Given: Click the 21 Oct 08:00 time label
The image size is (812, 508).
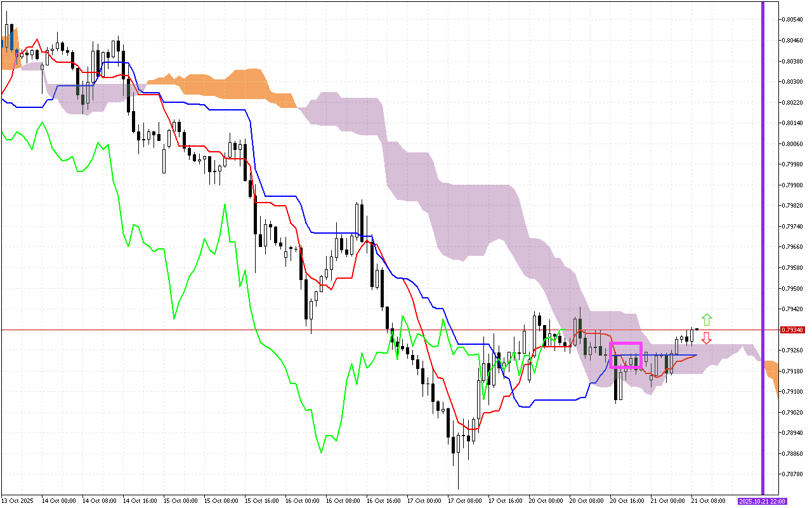Looking at the screenshot, I should pyautogui.click(x=708, y=501).
